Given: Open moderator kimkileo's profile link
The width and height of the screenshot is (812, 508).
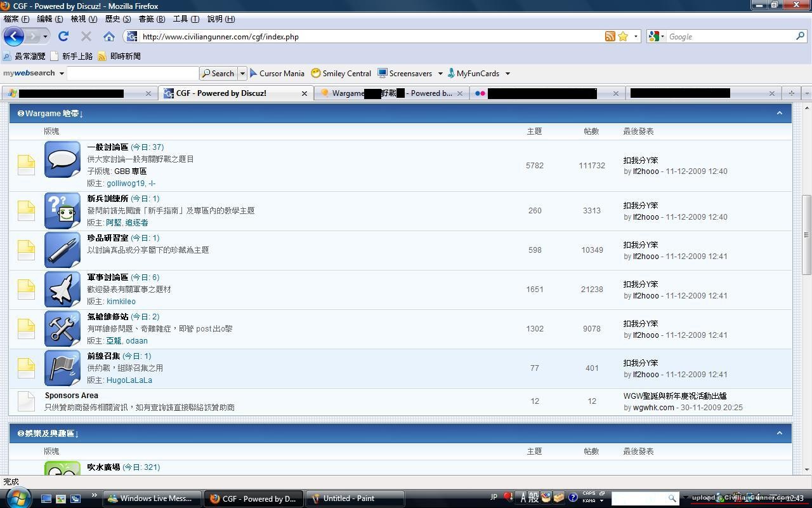Looking at the screenshot, I should (x=121, y=302).
